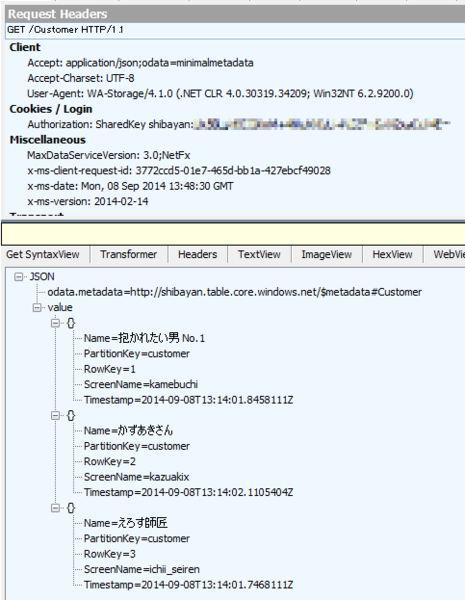Collapse the object containing ScreenName=kazuakix
Screen dimensions: 465x600
55,416
